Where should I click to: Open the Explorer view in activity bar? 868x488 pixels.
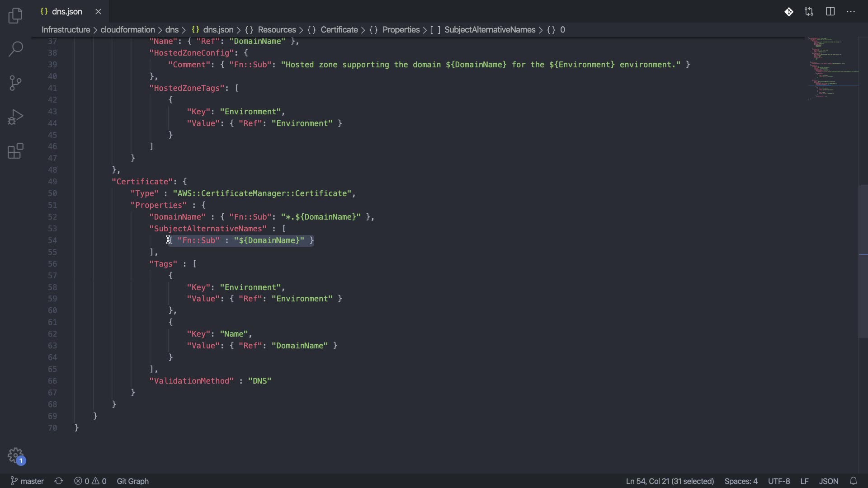15,16
